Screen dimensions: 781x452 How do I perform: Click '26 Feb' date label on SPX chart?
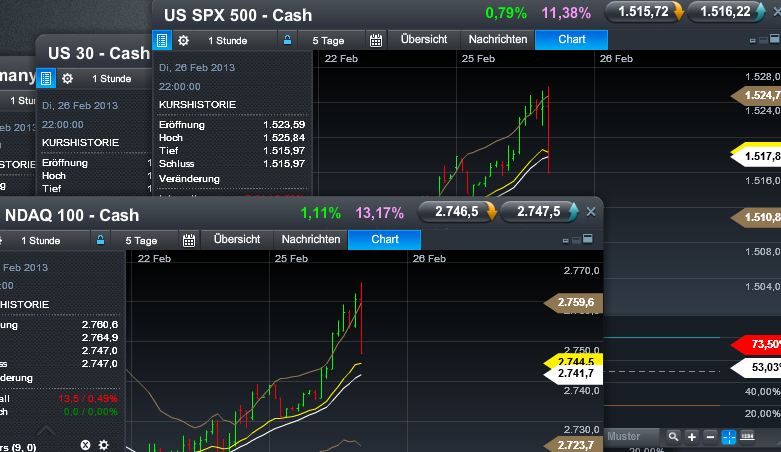[616, 59]
